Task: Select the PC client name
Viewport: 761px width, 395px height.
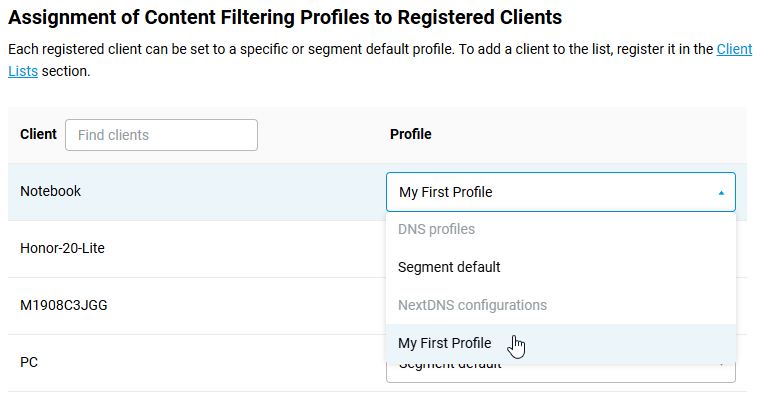Action: pyautogui.click(x=29, y=362)
